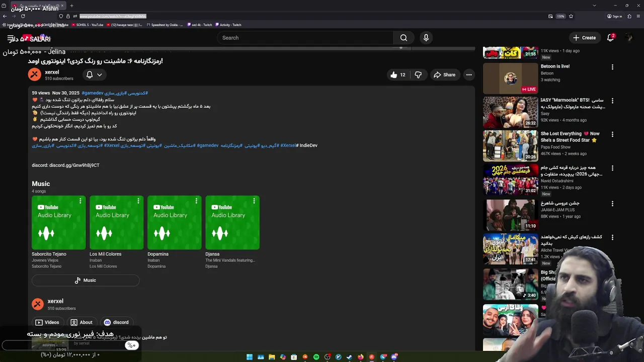Screen dimensions: 644x362
Task: Click browser Sign in button
Action: [615, 16]
